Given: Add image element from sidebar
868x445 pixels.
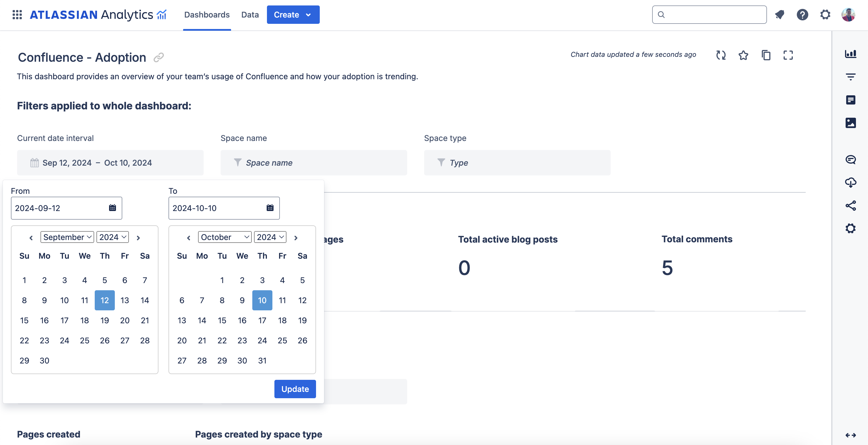Looking at the screenshot, I should pyautogui.click(x=850, y=123).
